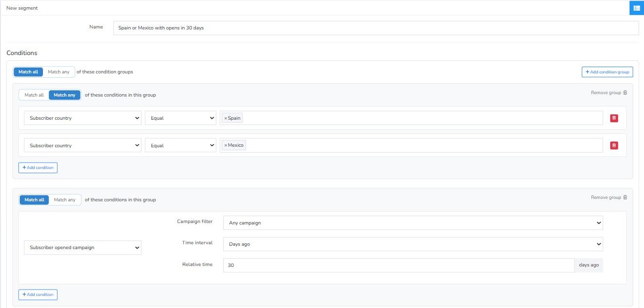Click the country value field containing Mexico

pyautogui.click(x=411, y=145)
